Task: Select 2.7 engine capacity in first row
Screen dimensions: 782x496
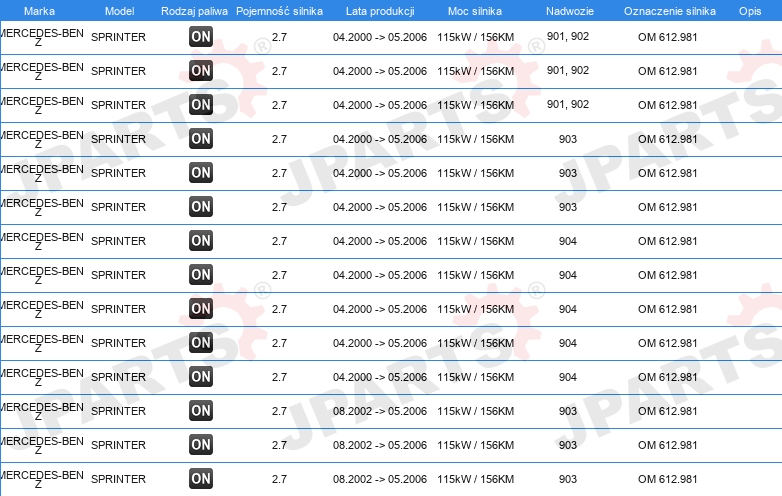Action: click(x=279, y=37)
